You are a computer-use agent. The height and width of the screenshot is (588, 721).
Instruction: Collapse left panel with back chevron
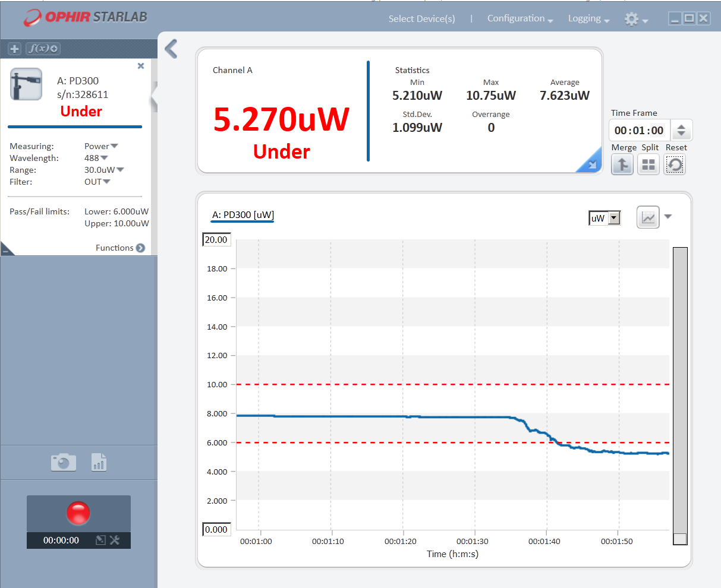pyautogui.click(x=171, y=49)
